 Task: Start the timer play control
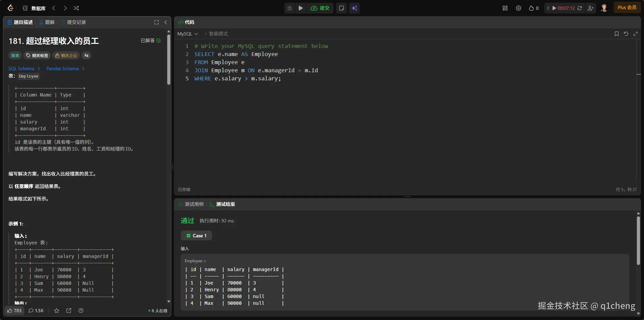(x=554, y=8)
